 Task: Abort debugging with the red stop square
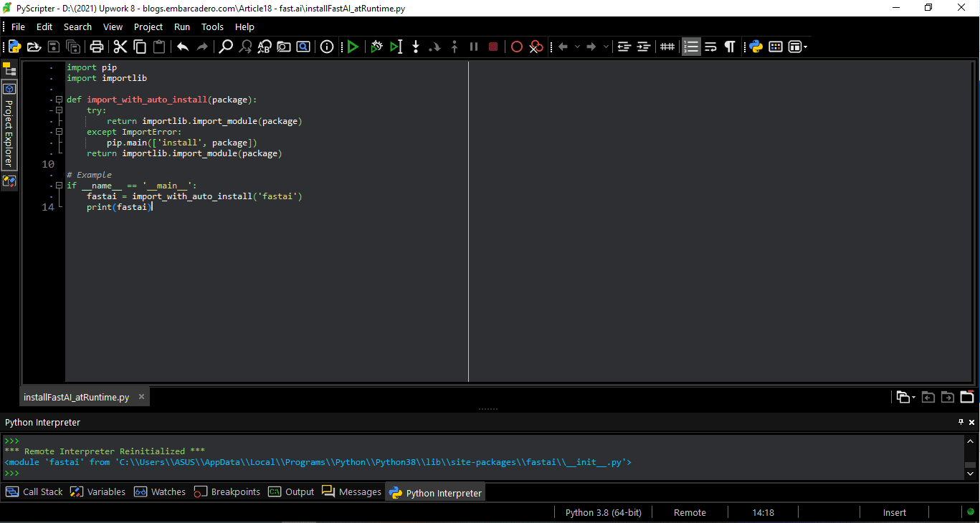[x=493, y=47]
